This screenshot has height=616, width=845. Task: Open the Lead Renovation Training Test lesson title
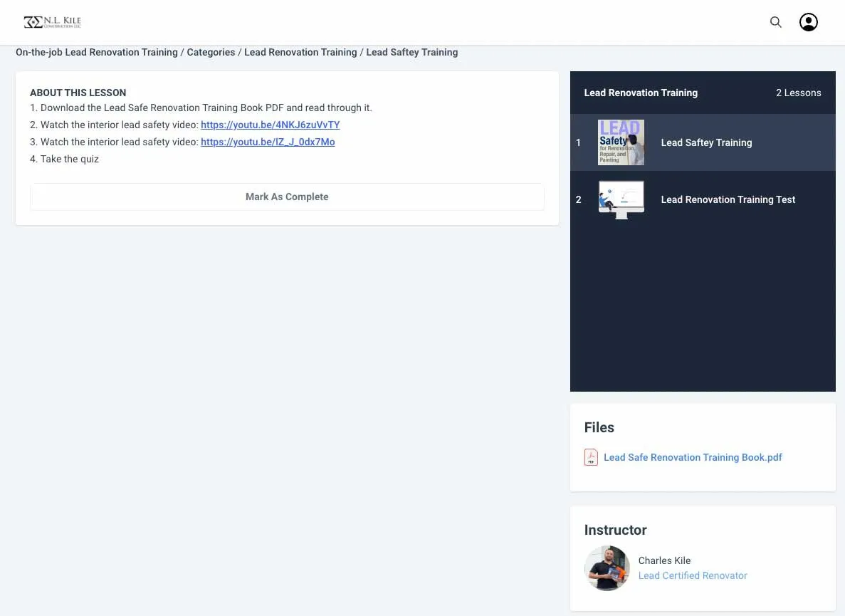[x=728, y=199]
